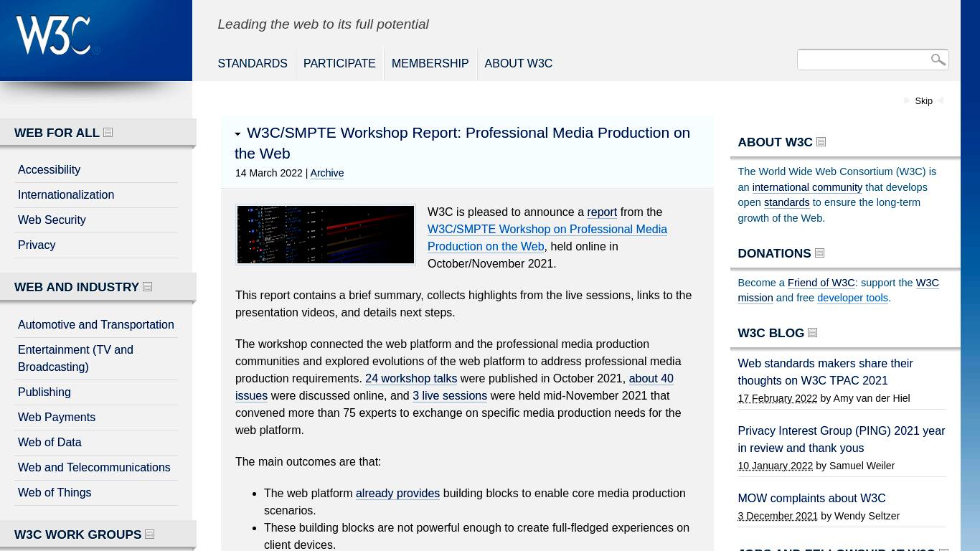Click the '3 December 2021' post date
This screenshot has height=551, width=980.
click(x=778, y=516)
